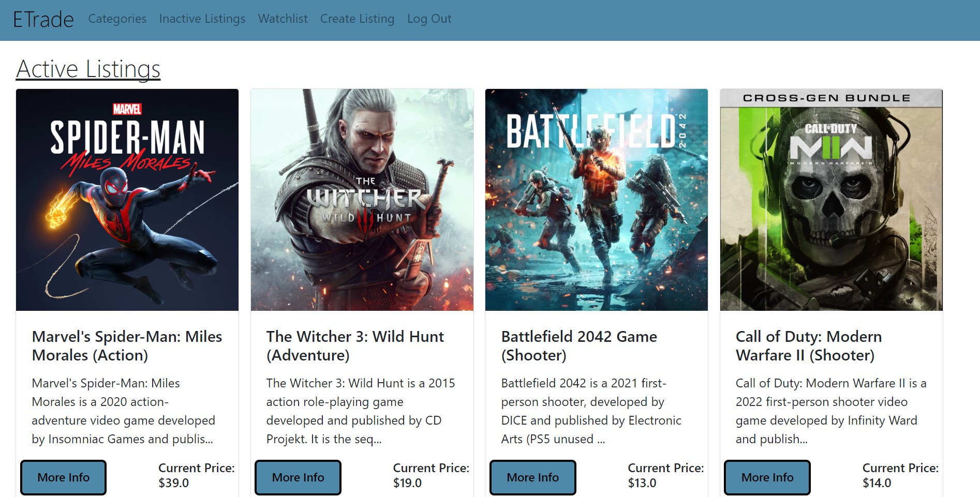Select title Marvel's Spider-Man: Miles Morales (Action)
This screenshot has height=497, width=980.
[x=127, y=346]
